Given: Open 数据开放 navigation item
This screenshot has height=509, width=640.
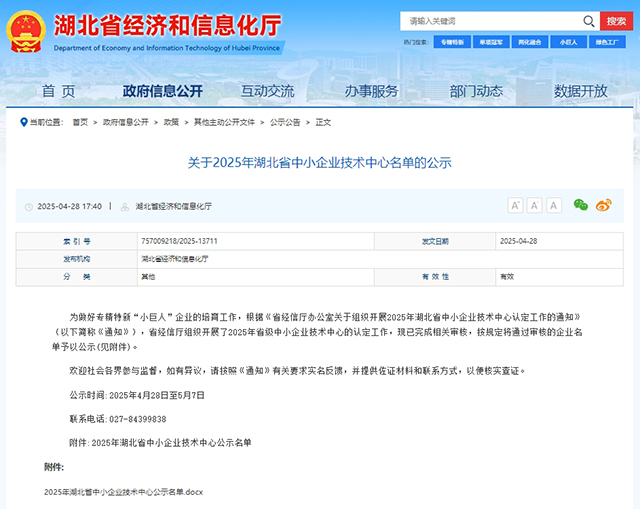Looking at the screenshot, I should click(581, 91).
